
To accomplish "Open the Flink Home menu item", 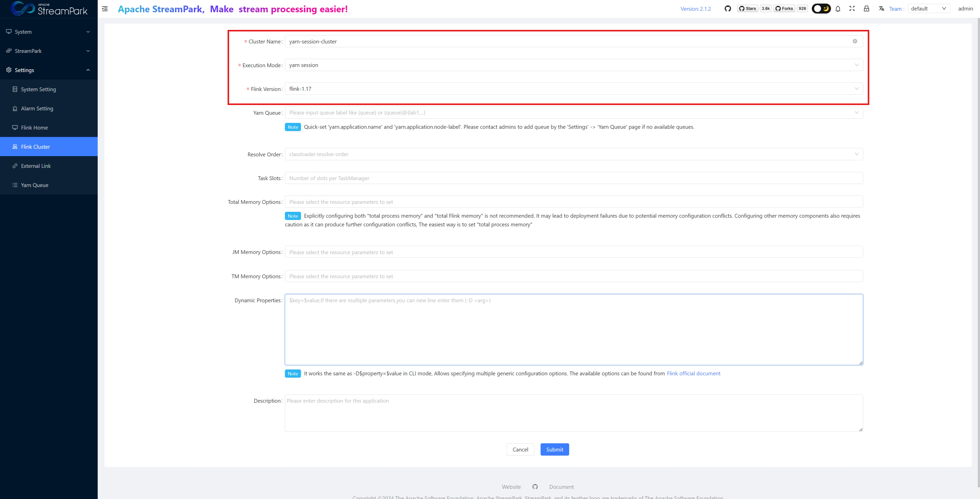I will [34, 127].
